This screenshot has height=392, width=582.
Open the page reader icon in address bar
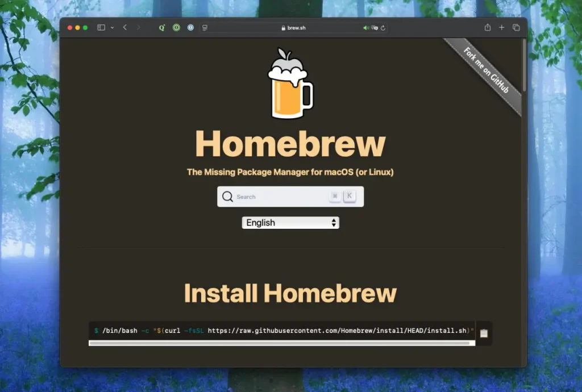[205, 28]
